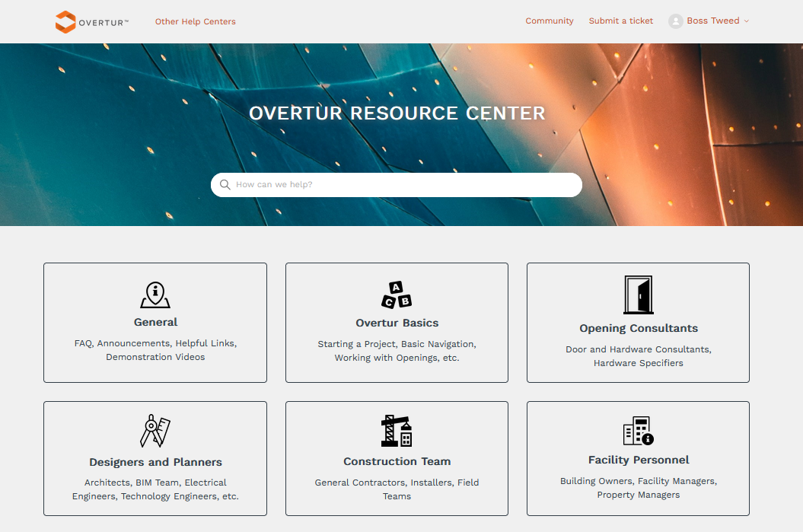
Task: Click the Facility Personnel building icon
Action: click(638, 431)
